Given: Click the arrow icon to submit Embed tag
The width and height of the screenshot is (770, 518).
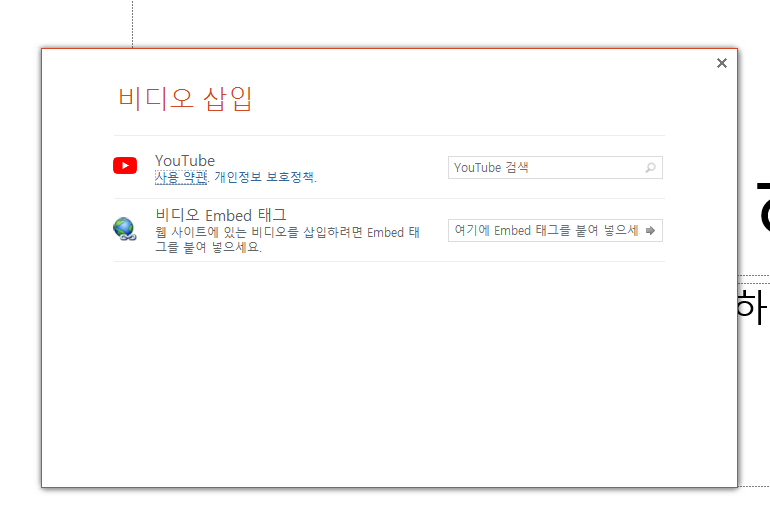Looking at the screenshot, I should pos(650,231).
